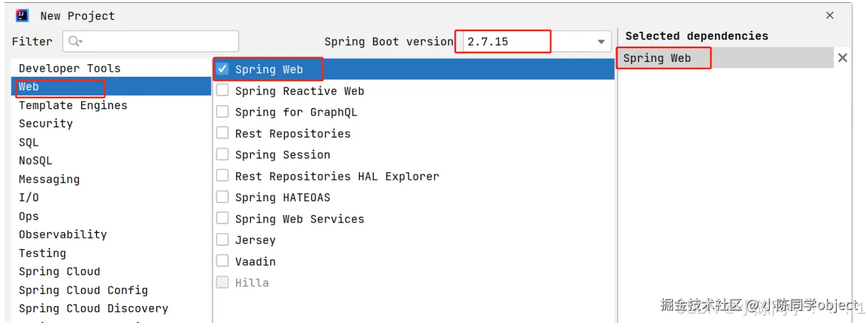Viewport: 868px width, 323px height.
Task: Remove Spring Web from selected dependencies
Action: click(843, 58)
